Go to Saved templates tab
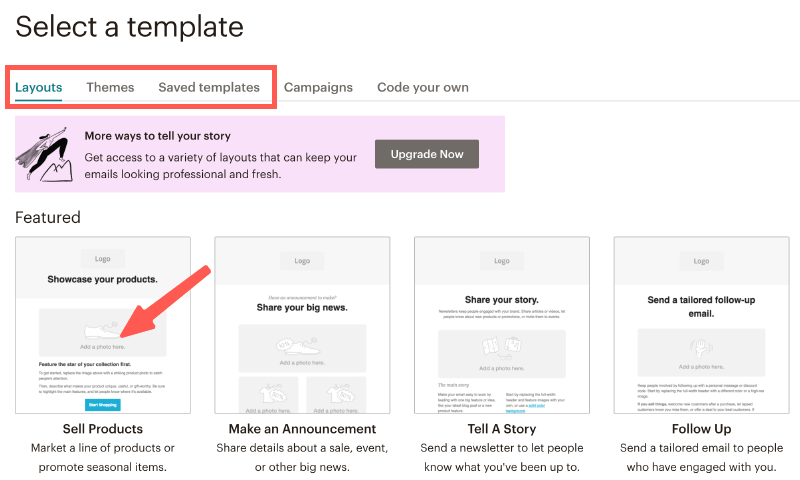This screenshot has width=800, height=480. tap(209, 87)
